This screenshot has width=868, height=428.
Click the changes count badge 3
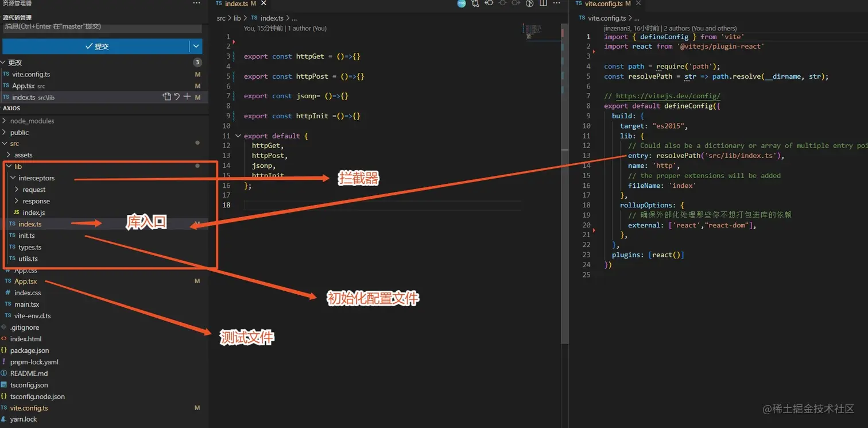(x=197, y=63)
